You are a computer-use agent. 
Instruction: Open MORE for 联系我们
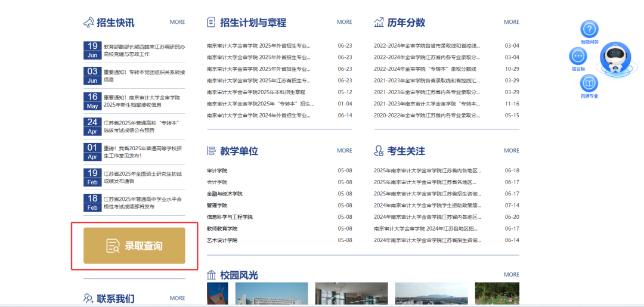[x=178, y=299]
